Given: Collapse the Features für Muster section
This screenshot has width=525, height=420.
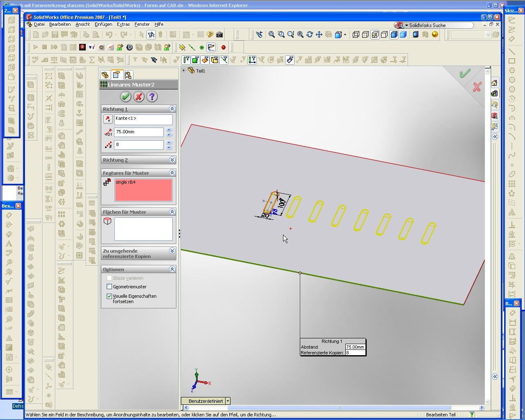Looking at the screenshot, I should coord(172,173).
